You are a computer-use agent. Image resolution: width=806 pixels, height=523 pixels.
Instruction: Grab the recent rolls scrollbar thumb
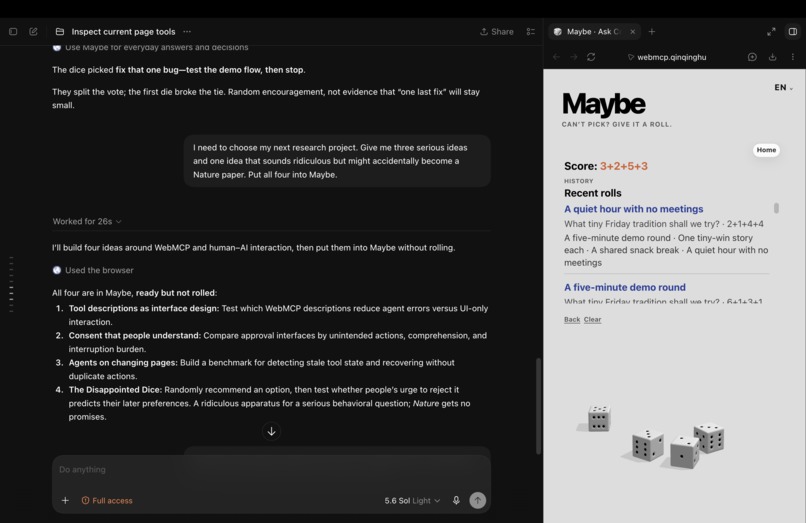point(776,208)
